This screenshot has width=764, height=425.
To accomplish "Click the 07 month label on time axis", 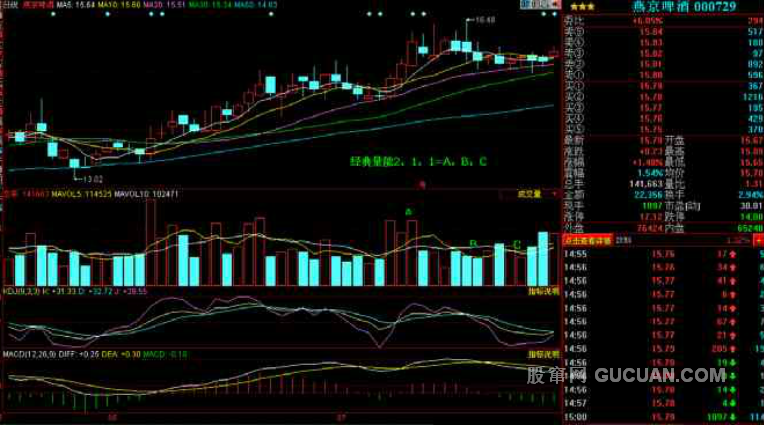I will point(341,417).
